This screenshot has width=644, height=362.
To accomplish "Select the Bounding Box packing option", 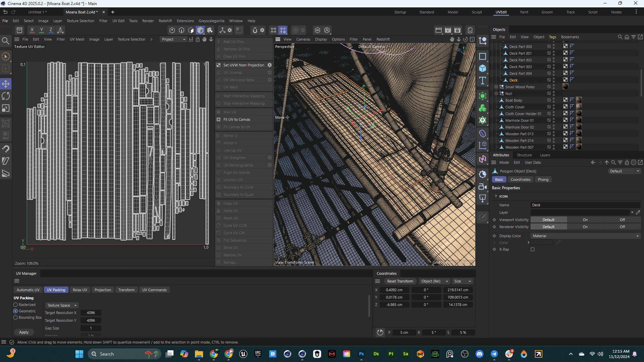I will 15,317.
